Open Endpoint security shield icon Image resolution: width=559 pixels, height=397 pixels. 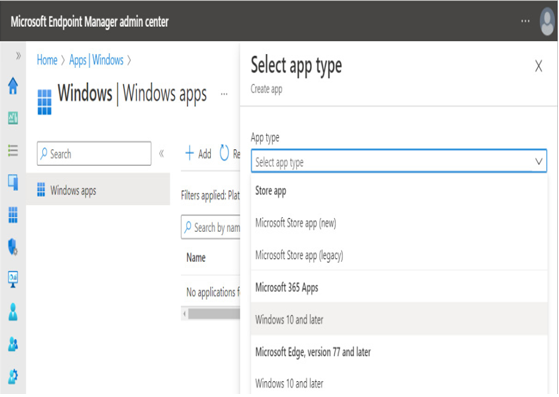tap(13, 247)
